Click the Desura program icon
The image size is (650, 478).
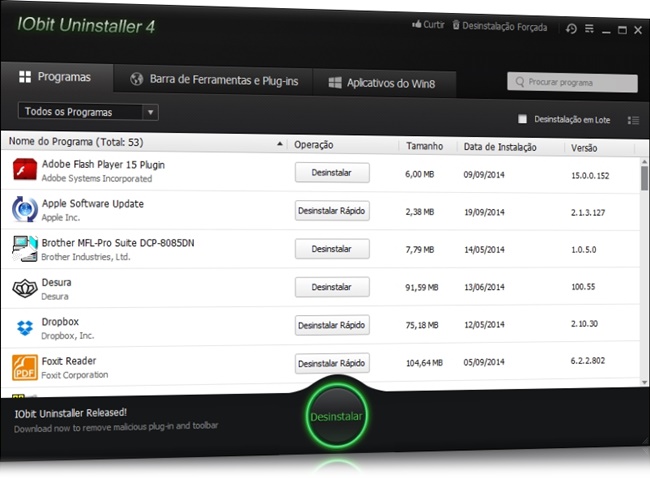point(24,288)
